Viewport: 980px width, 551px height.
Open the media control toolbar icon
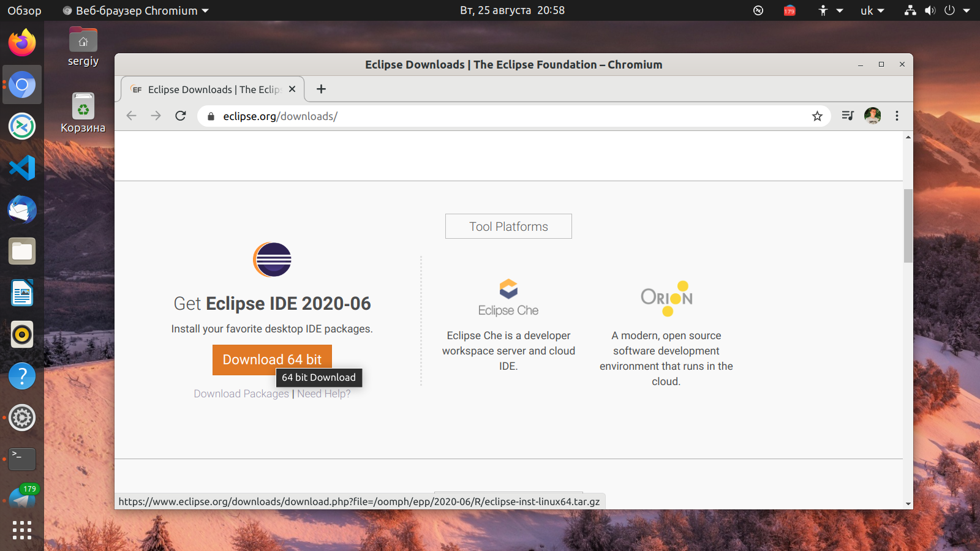coord(848,116)
